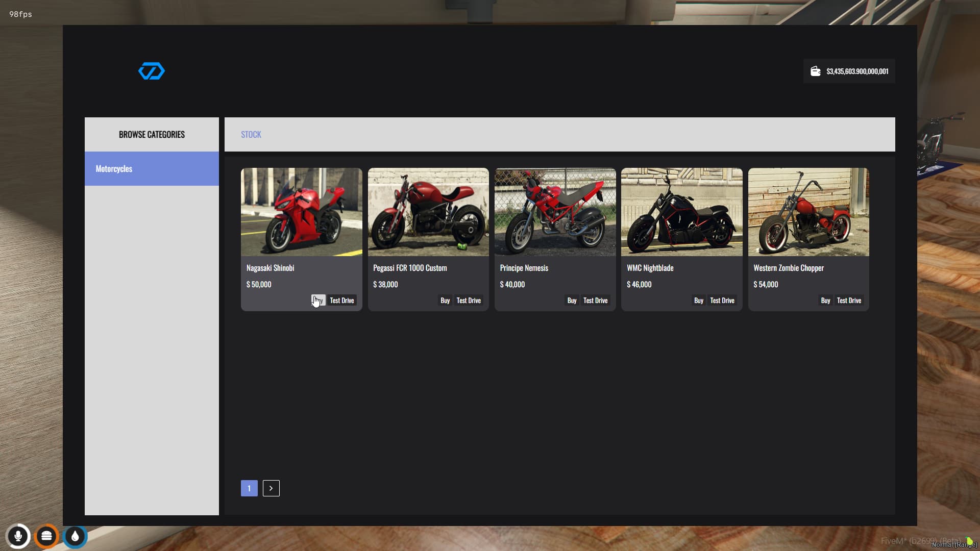Buy the Western Zombie Chopper
Screen dimensions: 980x551
click(x=825, y=300)
